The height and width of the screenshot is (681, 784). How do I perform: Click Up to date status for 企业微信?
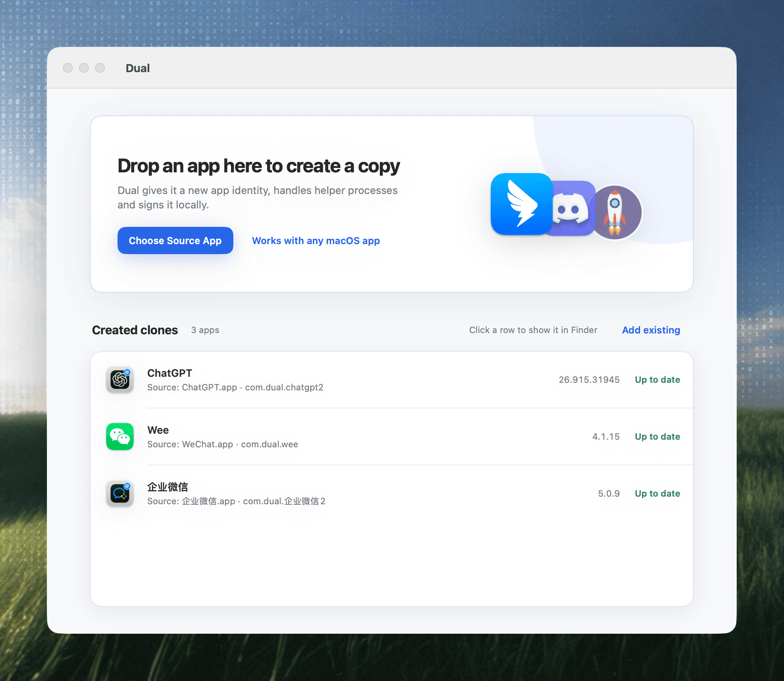coord(657,493)
